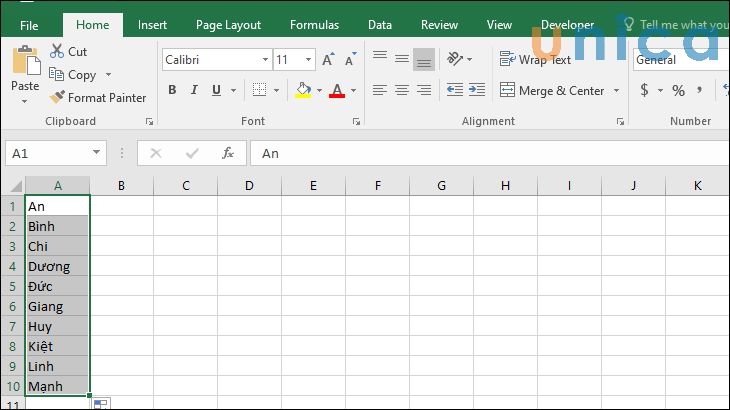Open the Name Box dropdown arrow
This screenshot has width=730, height=410.
point(97,153)
